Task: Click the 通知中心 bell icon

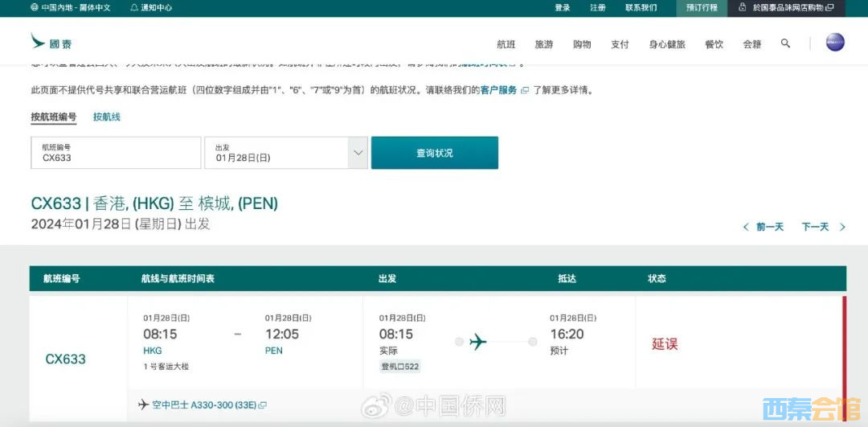Action: (134, 8)
